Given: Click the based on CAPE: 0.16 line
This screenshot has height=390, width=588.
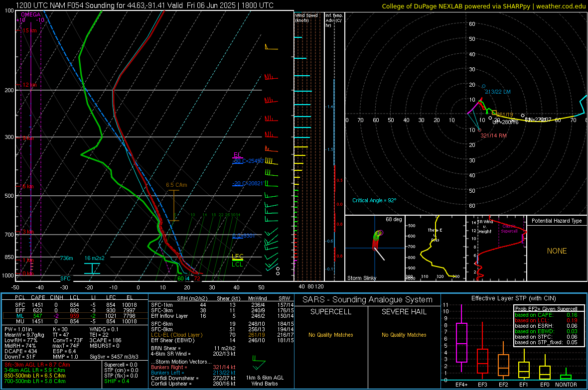Looking at the screenshot, I should tap(546, 315).
